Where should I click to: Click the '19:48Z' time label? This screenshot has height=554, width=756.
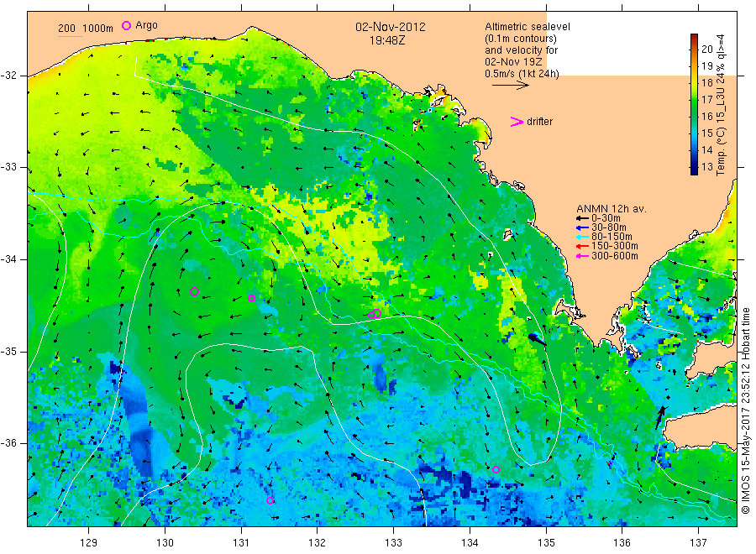tap(387, 40)
